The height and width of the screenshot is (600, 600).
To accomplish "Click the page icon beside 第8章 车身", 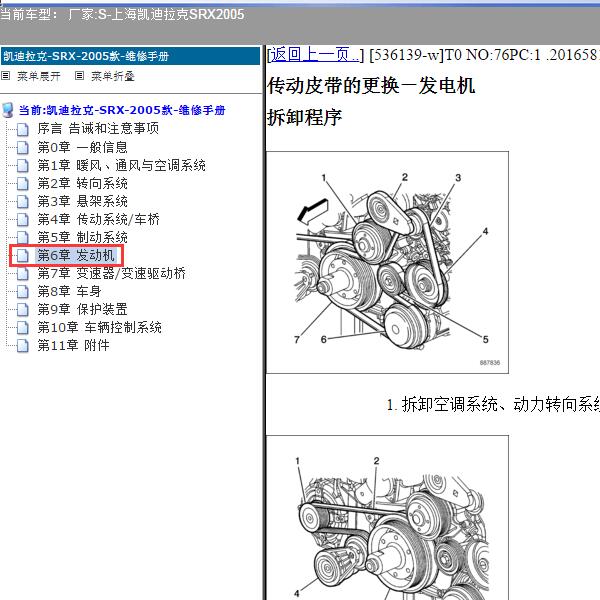I will coord(23,292).
